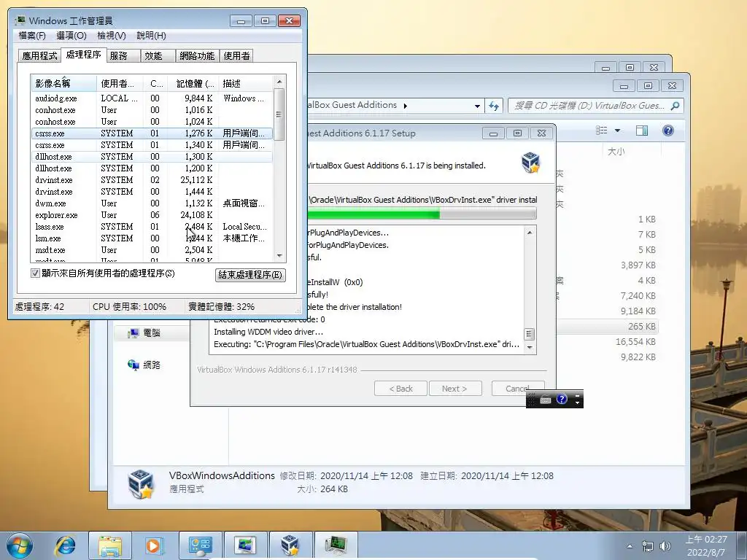Switch to 網路功能 tab
Image resolution: width=747 pixels, height=560 pixels.
tap(197, 55)
